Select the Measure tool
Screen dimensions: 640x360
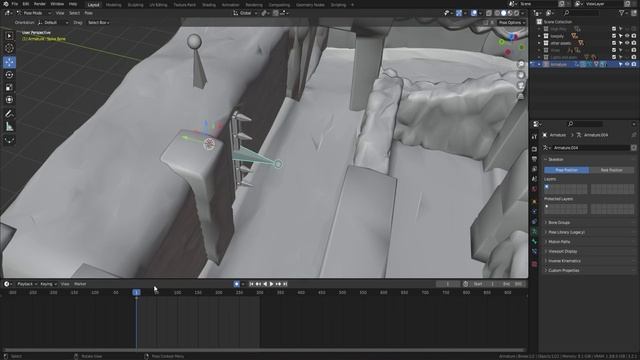(9, 127)
